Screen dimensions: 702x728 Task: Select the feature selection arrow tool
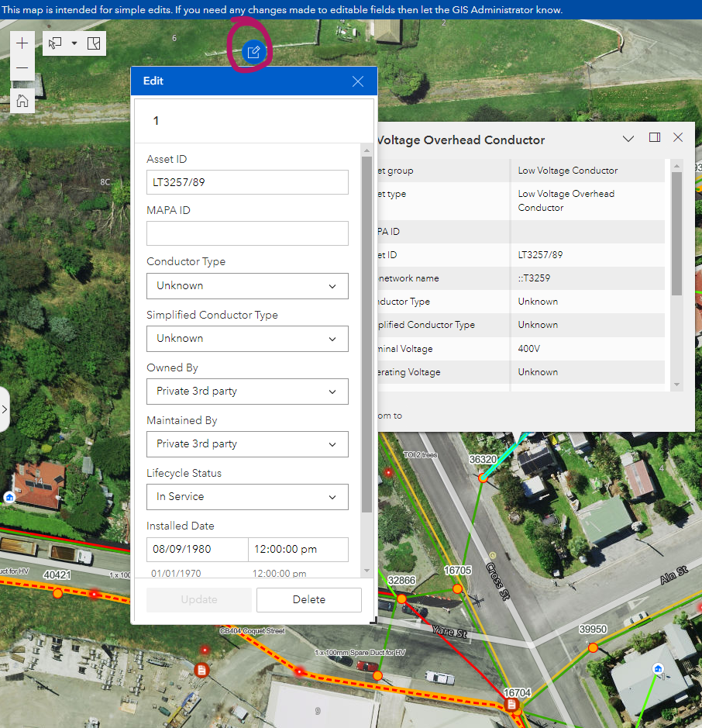53,43
